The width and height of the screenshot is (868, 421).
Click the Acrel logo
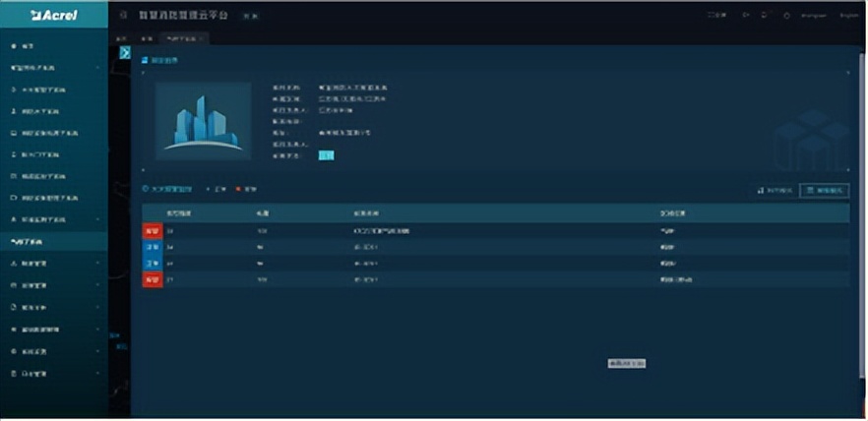[54, 15]
